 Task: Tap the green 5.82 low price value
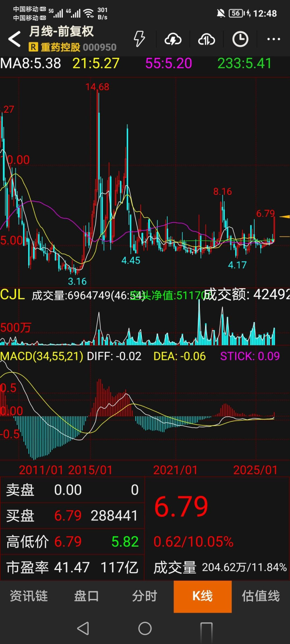pos(125,541)
